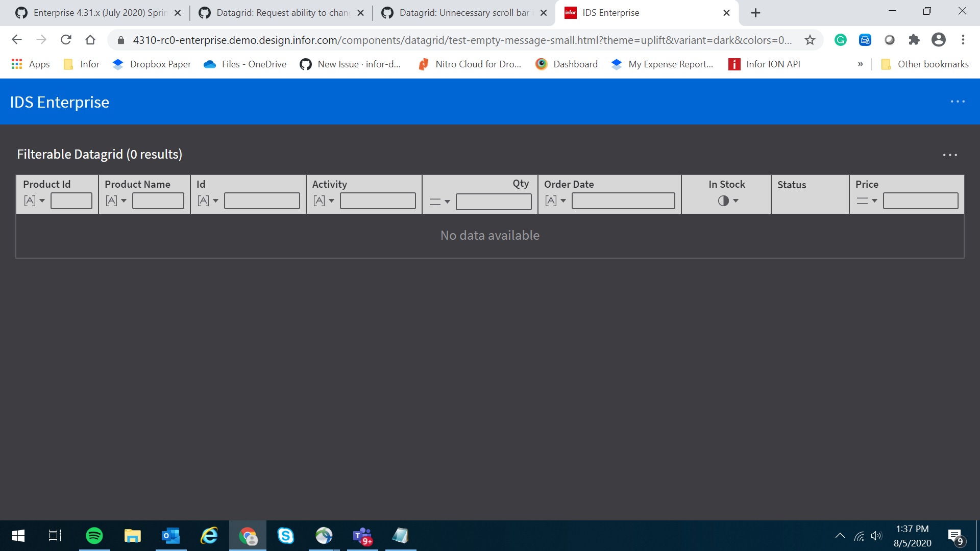Click the browser reload icon
This screenshot has height=551, width=980.
(x=66, y=40)
